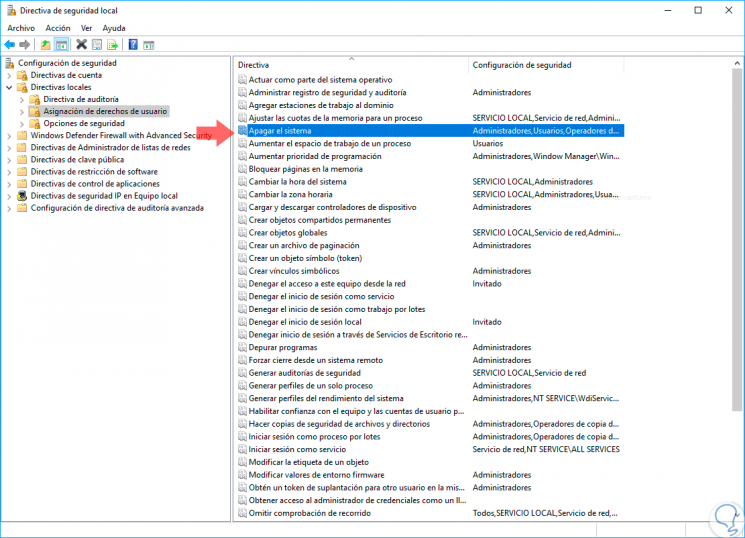The width and height of the screenshot is (745, 538).
Task: Click the Configuración de seguridad column header
Action: pos(546,65)
